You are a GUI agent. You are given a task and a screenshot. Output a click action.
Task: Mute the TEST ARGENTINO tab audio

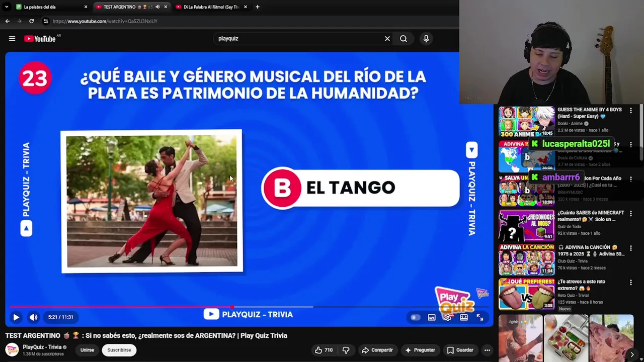pyautogui.click(x=157, y=7)
